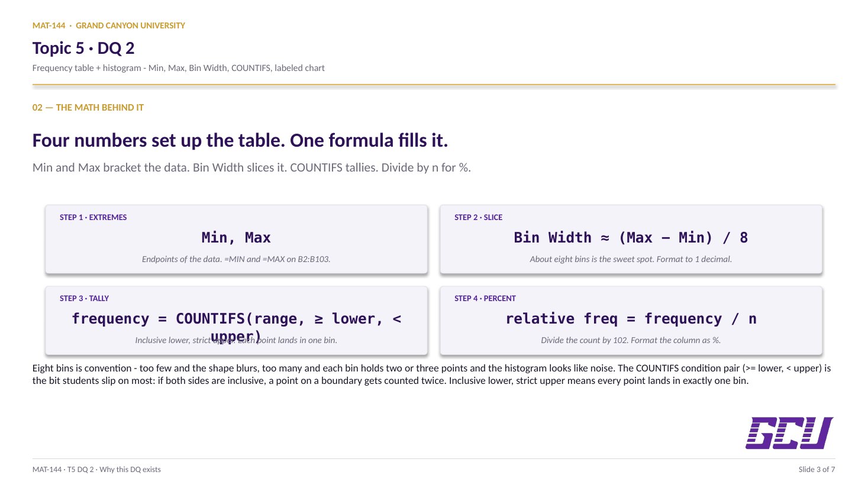This screenshot has width=868, height=488.
Task: Select the Step 2 Slice card
Action: [631, 239]
